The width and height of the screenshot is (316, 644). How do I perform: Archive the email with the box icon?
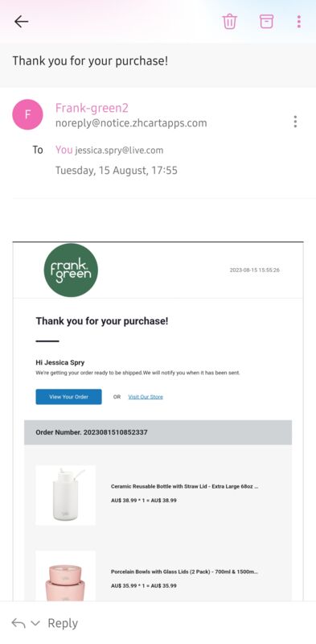pyautogui.click(x=266, y=22)
